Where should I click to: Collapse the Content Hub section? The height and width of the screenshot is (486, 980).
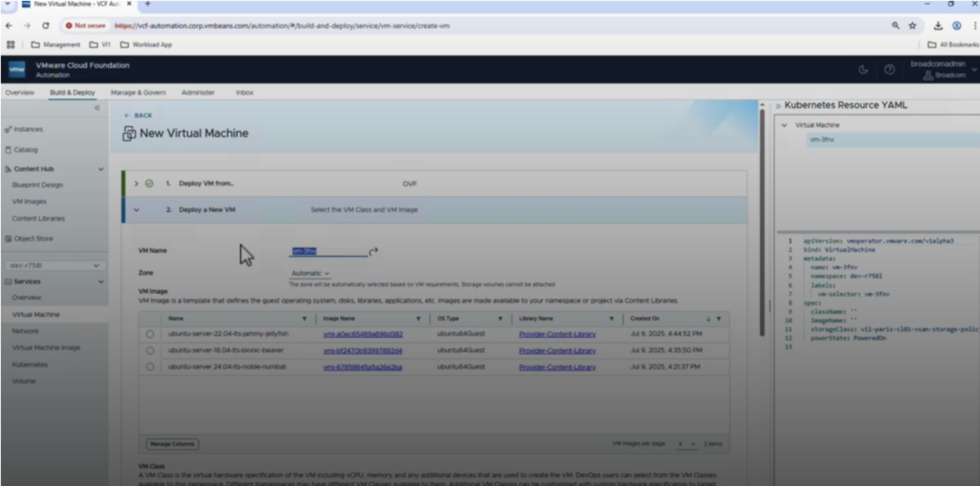[101, 169]
